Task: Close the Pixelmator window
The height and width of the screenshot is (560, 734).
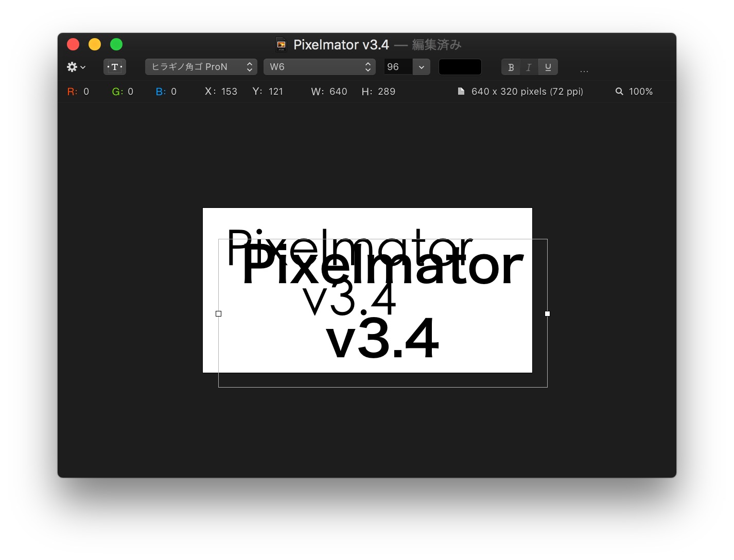Action: [73, 45]
